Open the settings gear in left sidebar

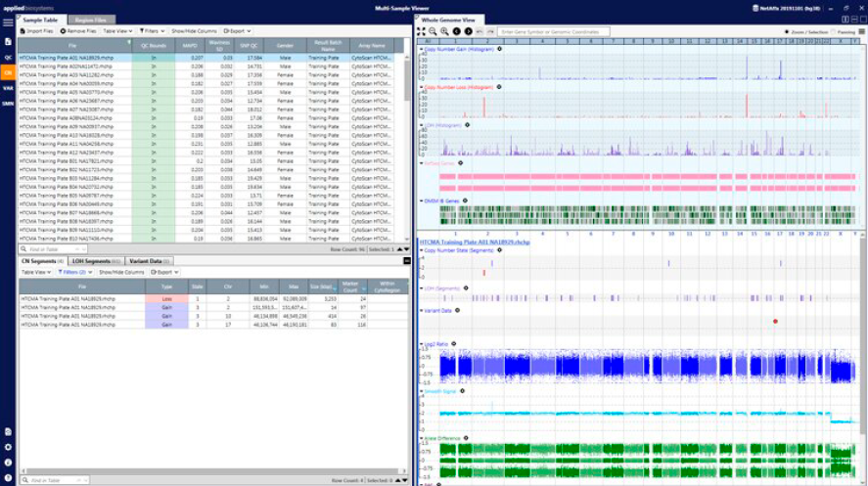tap(8, 447)
